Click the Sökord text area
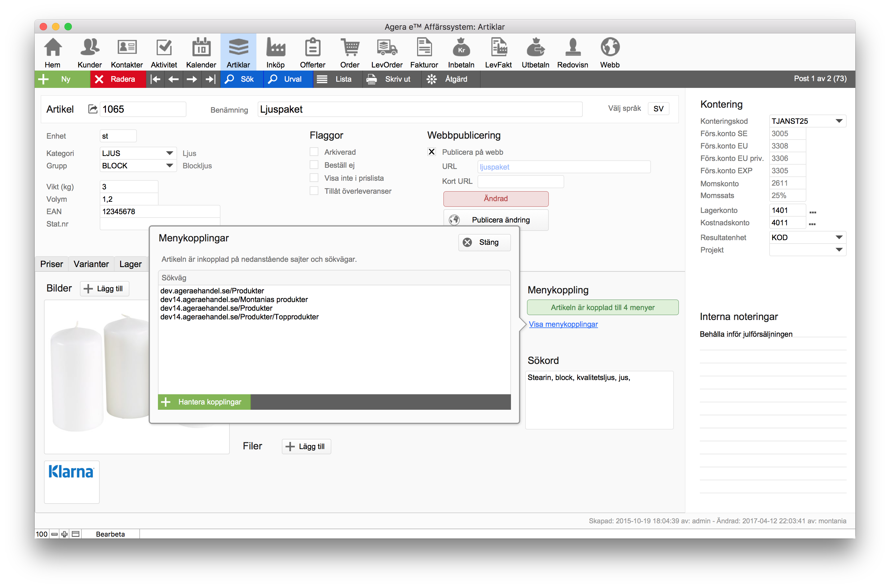This screenshot has height=588, width=890. point(599,400)
